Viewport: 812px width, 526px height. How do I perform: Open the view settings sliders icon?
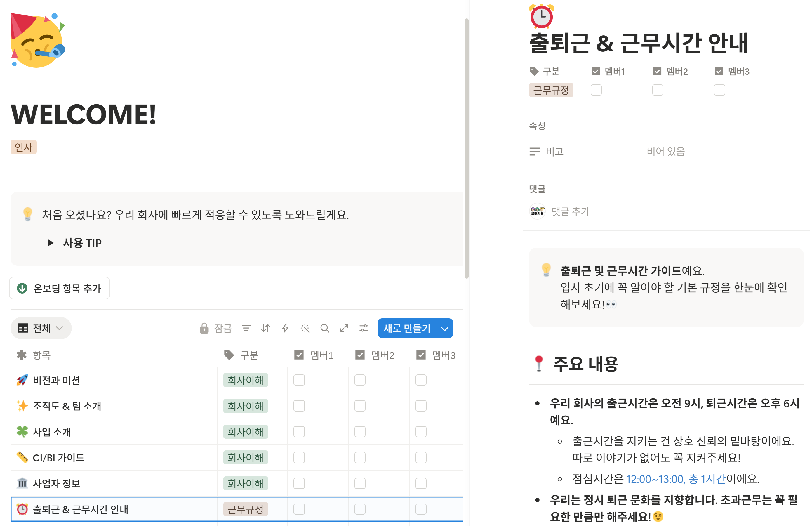tap(364, 328)
